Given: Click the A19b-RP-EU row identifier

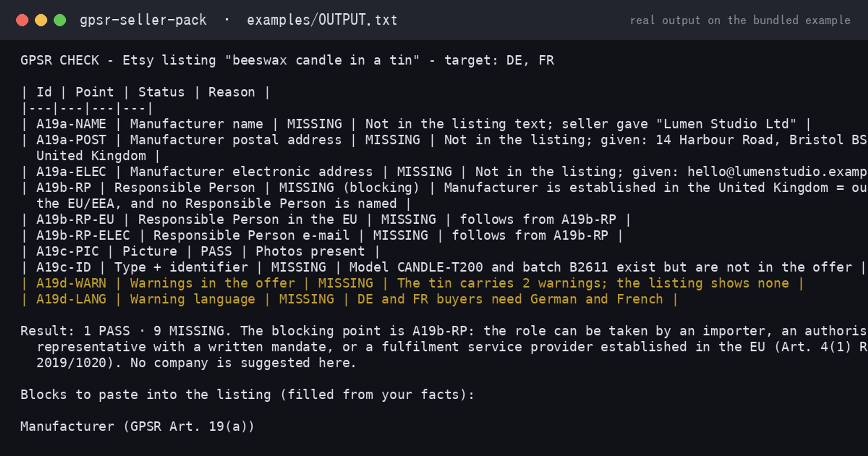Looking at the screenshot, I should [75, 220].
